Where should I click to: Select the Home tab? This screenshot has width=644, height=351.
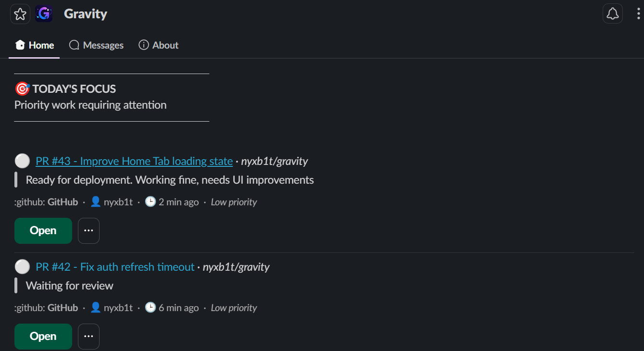click(x=34, y=45)
